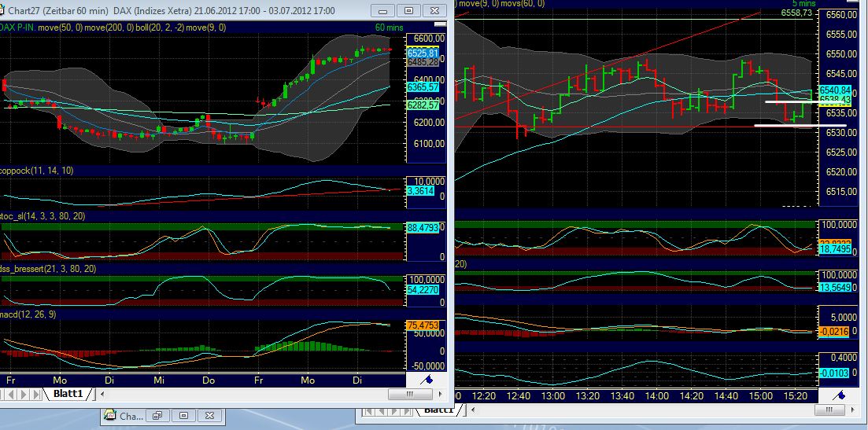Click the 15:20 time axis label
This screenshot has width=868, height=430.
(796, 395)
